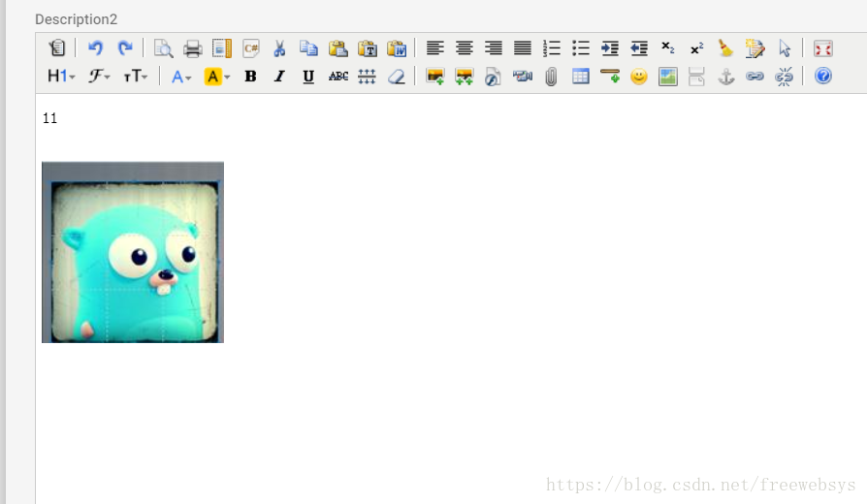867x504 pixels.
Task: Insert a horizontal rule
Action: click(x=610, y=77)
